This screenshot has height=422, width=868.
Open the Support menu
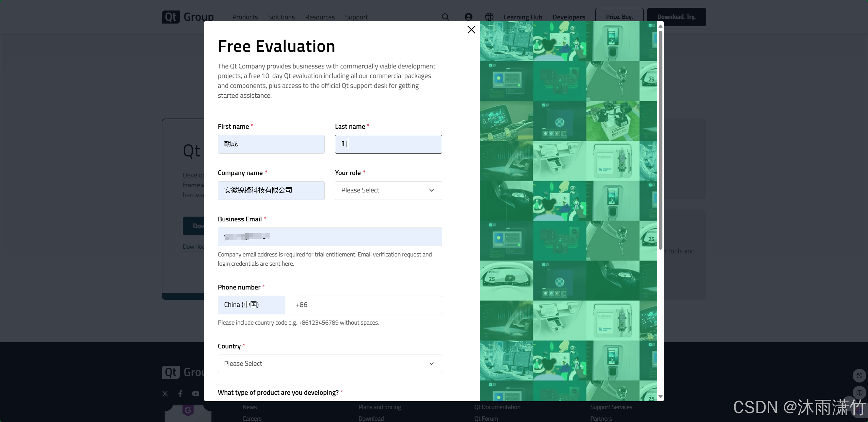[x=356, y=17]
